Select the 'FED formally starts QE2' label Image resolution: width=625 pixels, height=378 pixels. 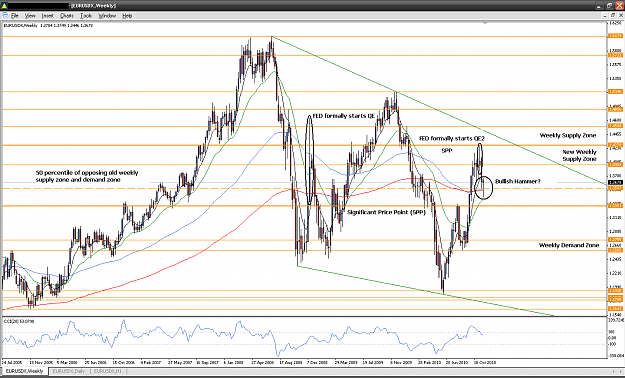pyautogui.click(x=452, y=138)
